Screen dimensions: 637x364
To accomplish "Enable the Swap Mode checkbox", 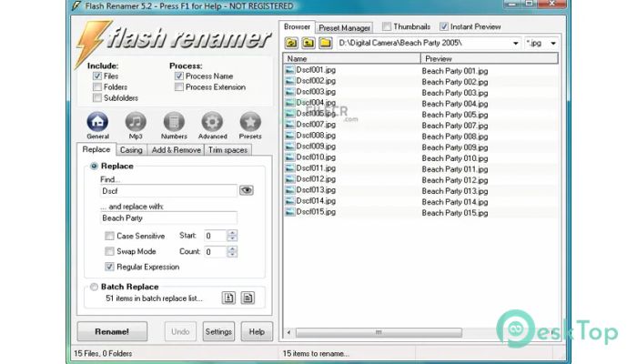I will tap(109, 251).
